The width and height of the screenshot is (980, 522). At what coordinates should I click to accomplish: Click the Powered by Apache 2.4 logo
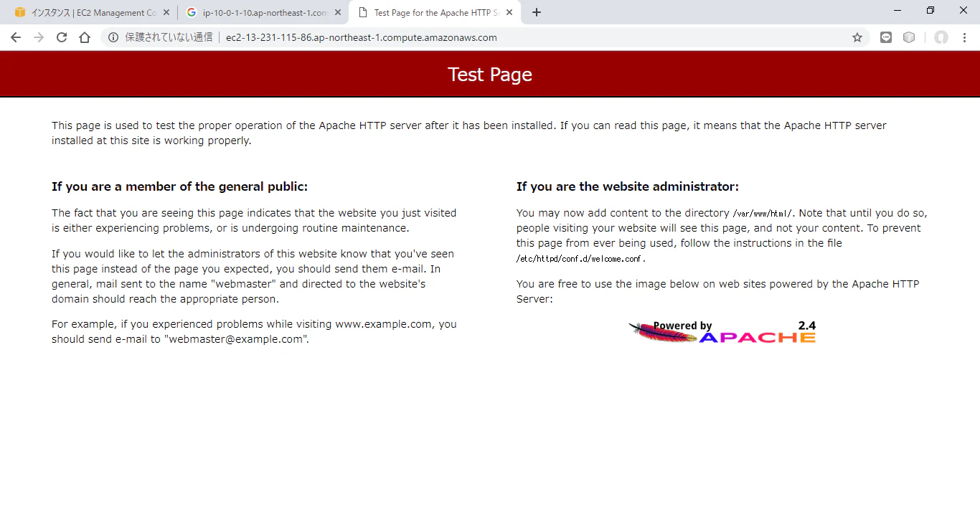(722, 332)
